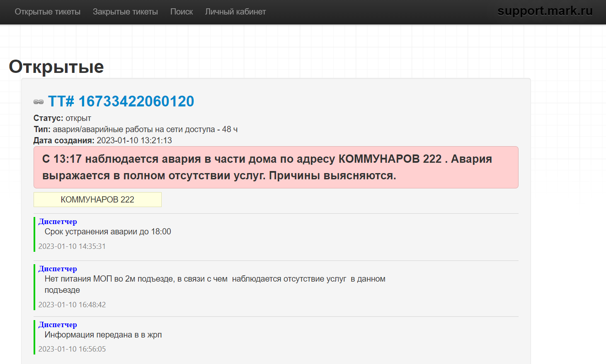Open the Поиск page
This screenshot has height=364, width=606.
tap(182, 12)
